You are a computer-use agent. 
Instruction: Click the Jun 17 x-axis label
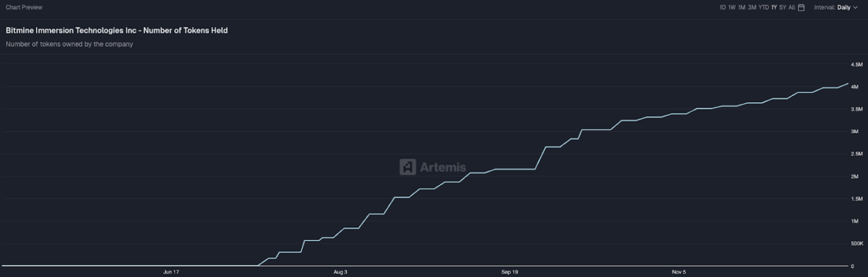pyautogui.click(x=171, y=272)
